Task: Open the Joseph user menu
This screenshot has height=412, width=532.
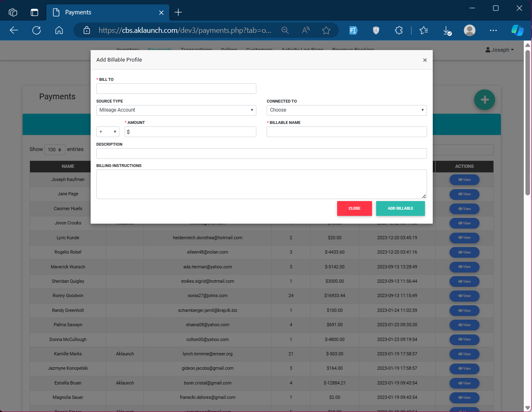Action: pyautogui.click(x=499, y=50)
